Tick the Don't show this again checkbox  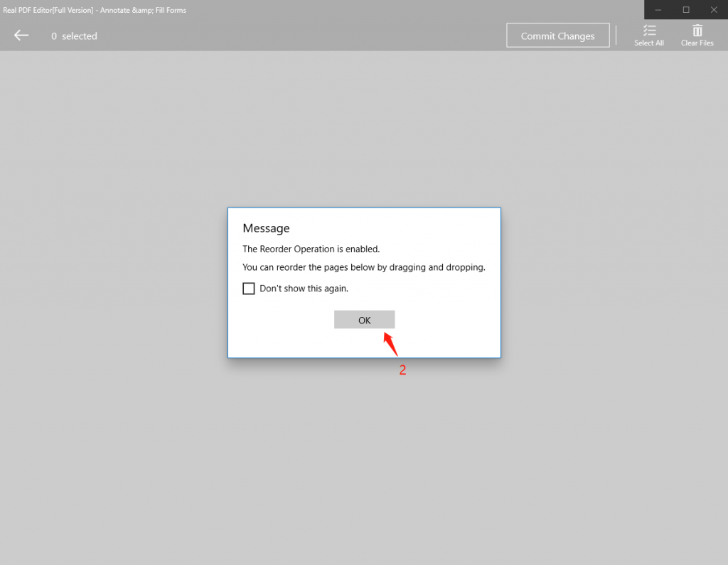(249, 289)
